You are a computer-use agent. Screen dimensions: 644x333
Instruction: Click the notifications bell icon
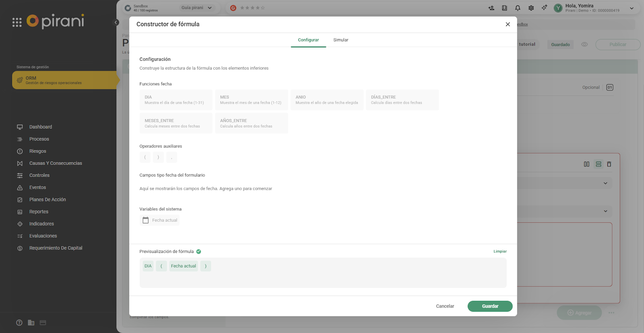518,8
